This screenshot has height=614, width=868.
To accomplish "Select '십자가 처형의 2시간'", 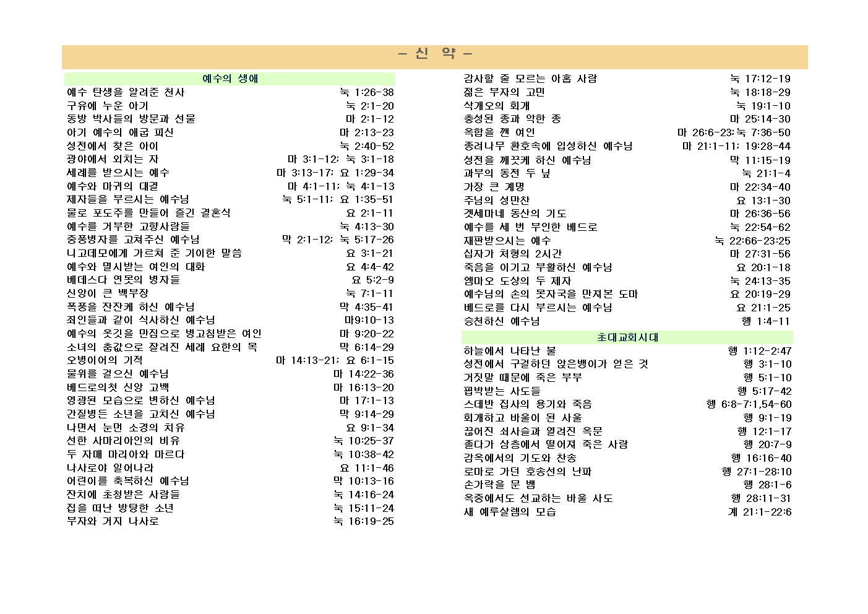I will tap(512, 254).
